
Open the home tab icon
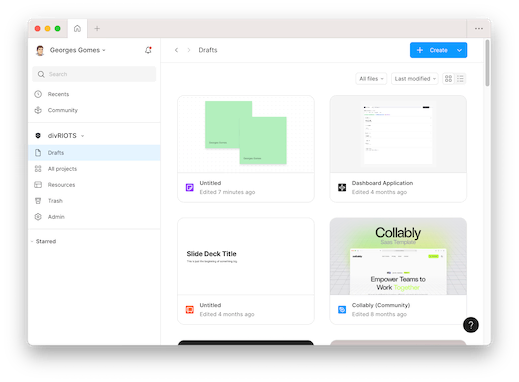pyautogui.click(x=77, y=29)
